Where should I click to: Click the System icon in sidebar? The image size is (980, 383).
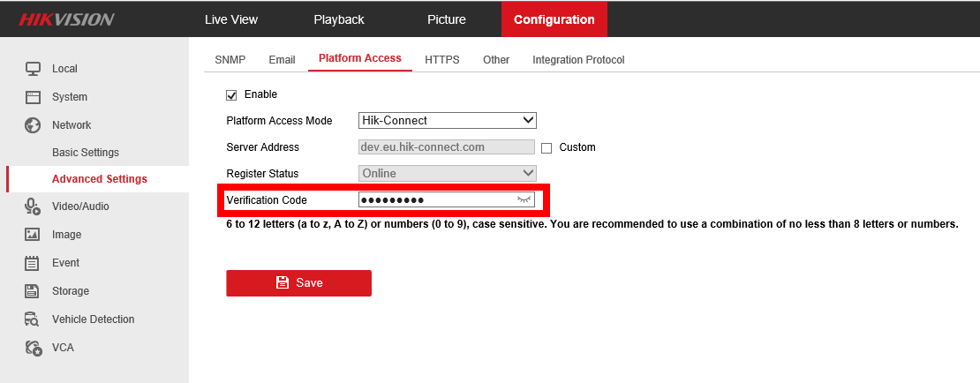pos(33,97)
